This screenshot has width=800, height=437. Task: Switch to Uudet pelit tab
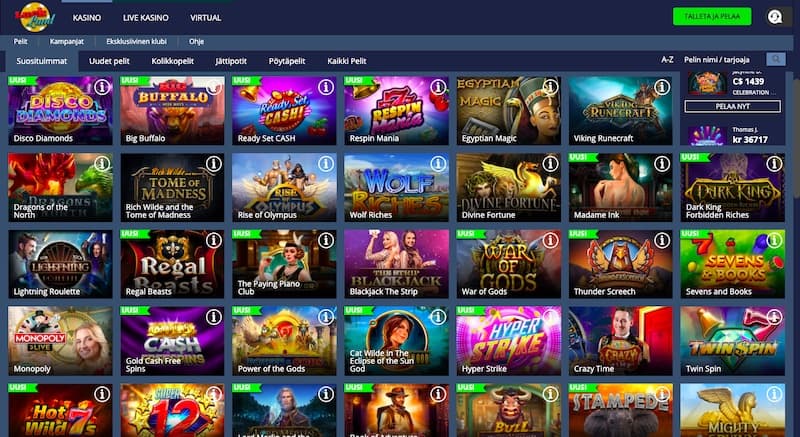coord(109,61)
